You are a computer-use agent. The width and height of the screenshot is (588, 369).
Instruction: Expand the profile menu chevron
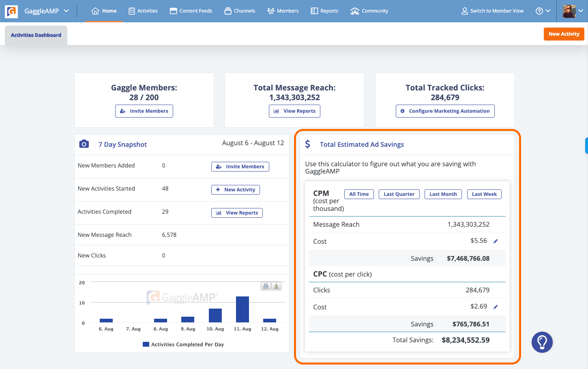click(581, 11)
